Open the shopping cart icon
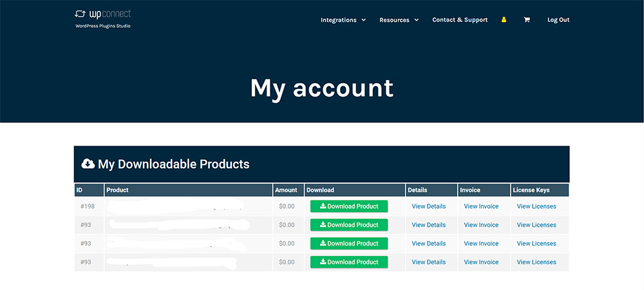 pyautogui.click(x=527, y=20)
